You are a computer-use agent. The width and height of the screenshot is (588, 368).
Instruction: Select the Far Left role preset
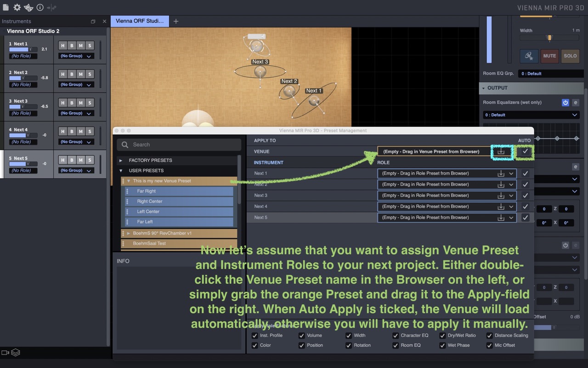(x=179, y=222)
